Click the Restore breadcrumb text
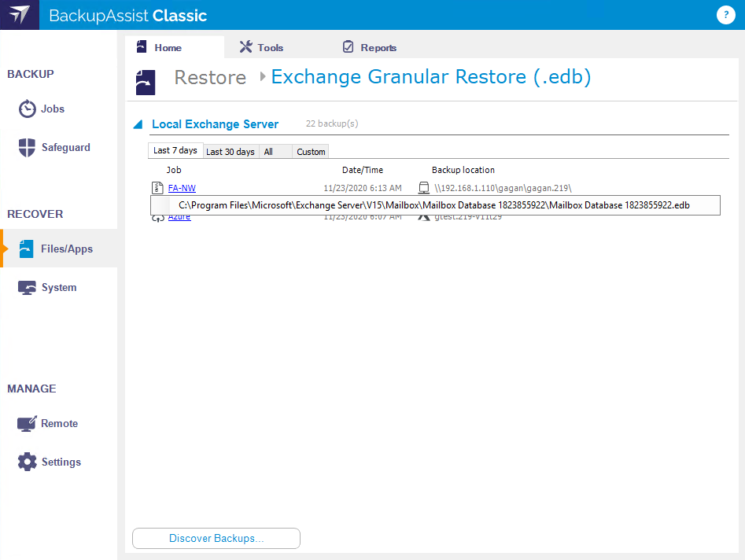The image size is (745, 560). (211, 77)
